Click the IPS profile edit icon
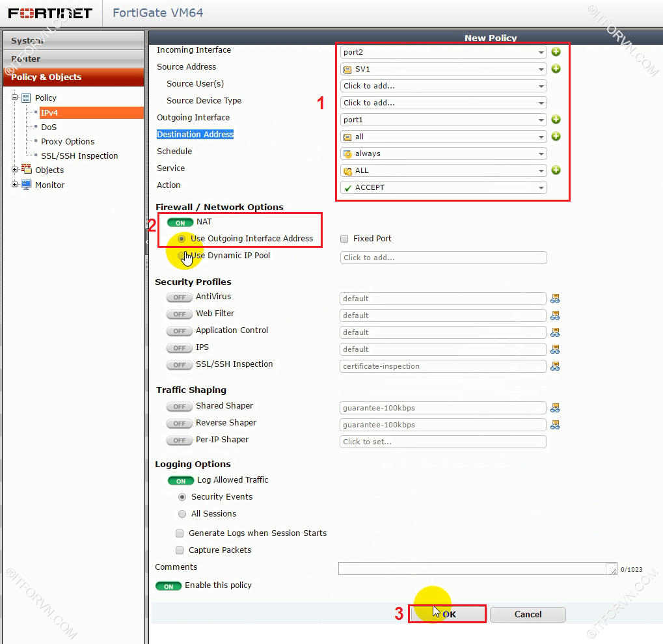The image size is (663, 644). coord(555,349)
